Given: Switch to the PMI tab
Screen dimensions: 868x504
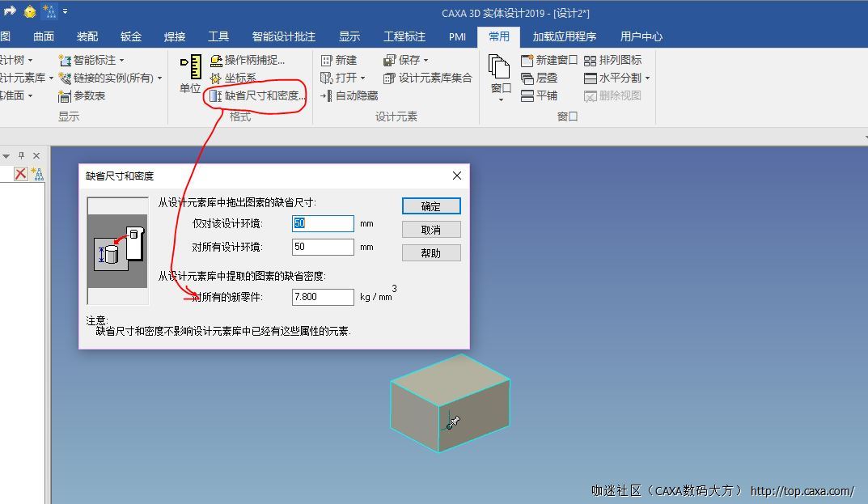Looking at the screenshot, I should pyautogui.click(x=457, y=36).
